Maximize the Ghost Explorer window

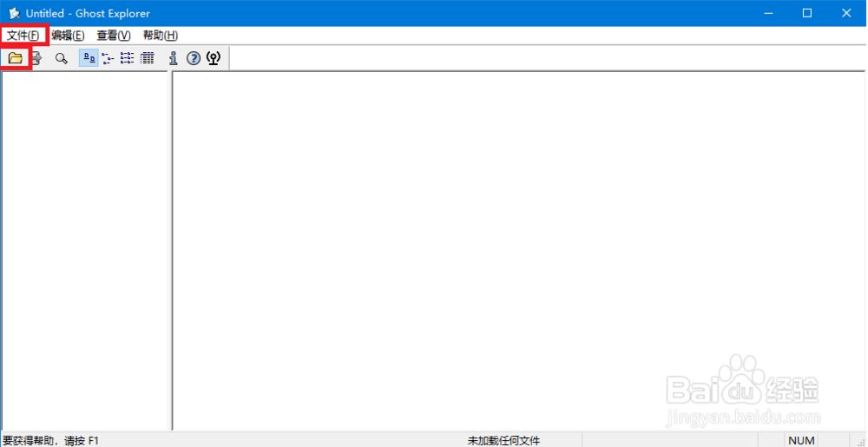point(807,13)
